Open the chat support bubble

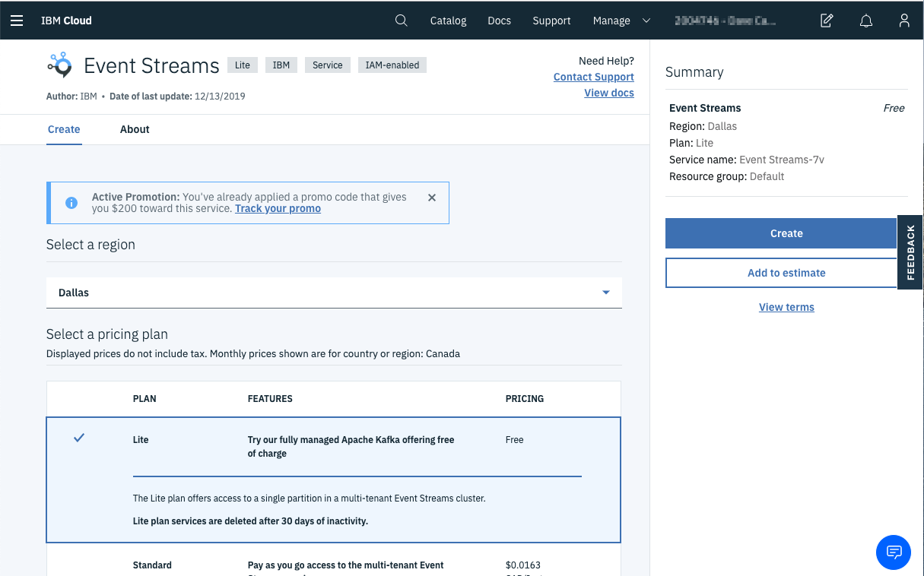[x=894, y=552]
